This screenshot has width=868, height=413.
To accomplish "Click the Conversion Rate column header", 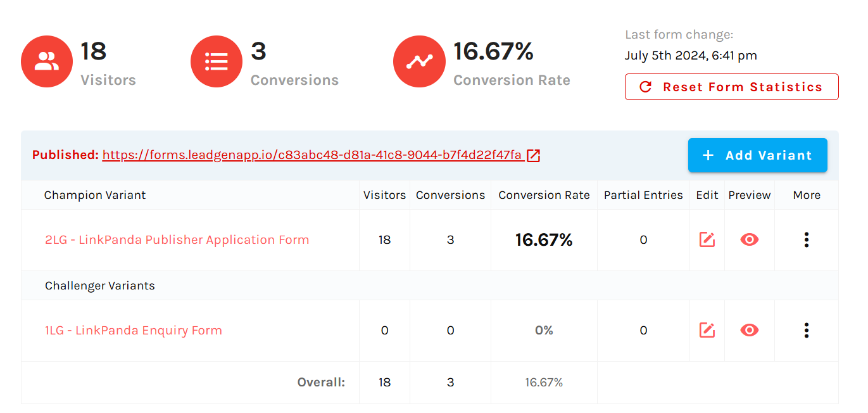I will [544, 195].
